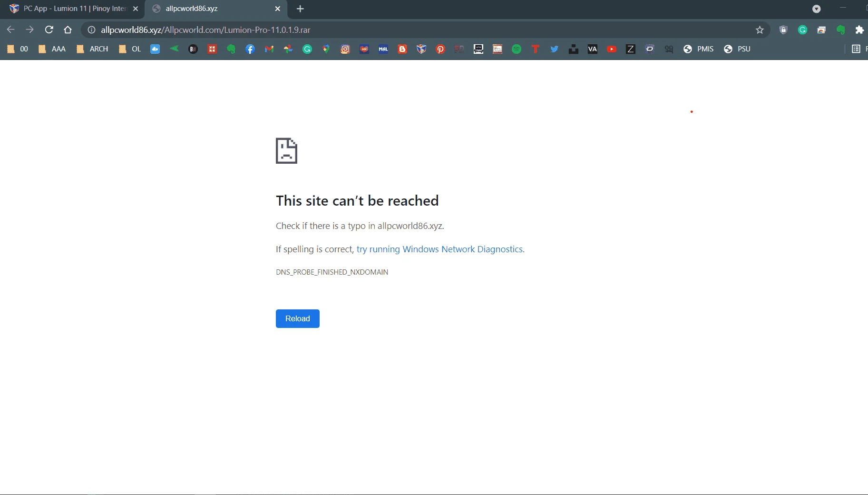Expand the OL bookmarks folder

pyautogui.click(x=130, y=49)
